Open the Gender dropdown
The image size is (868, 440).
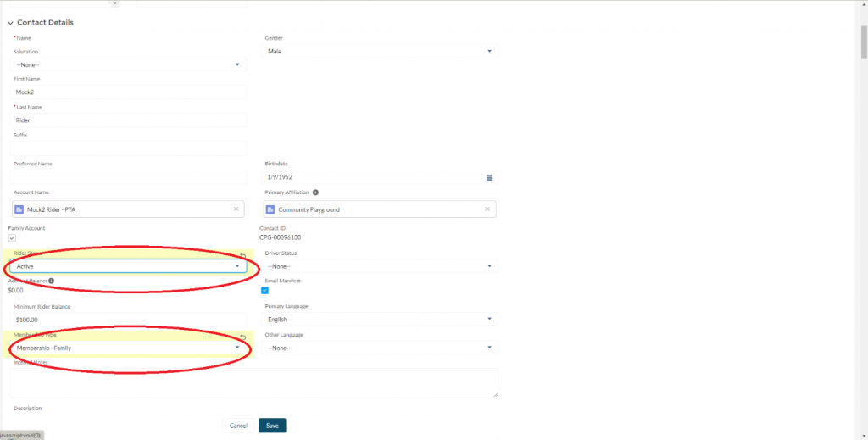click(x=380, y=52)
